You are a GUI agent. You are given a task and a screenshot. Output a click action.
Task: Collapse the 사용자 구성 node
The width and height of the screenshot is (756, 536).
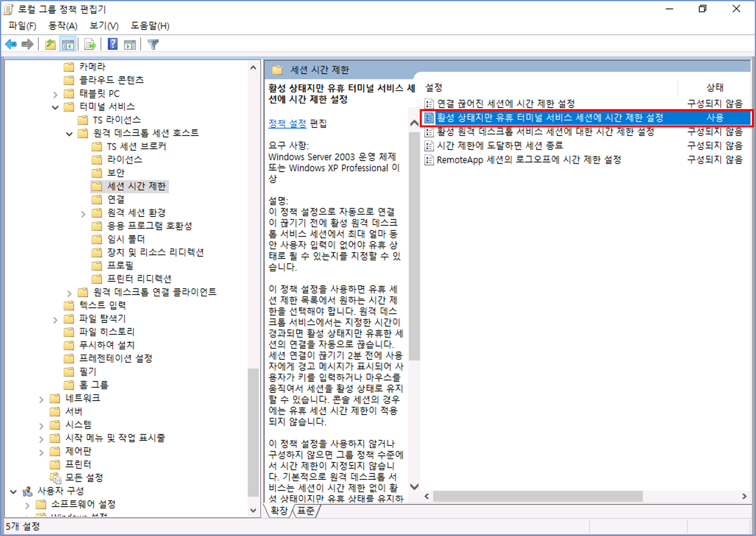click(13, 492)
